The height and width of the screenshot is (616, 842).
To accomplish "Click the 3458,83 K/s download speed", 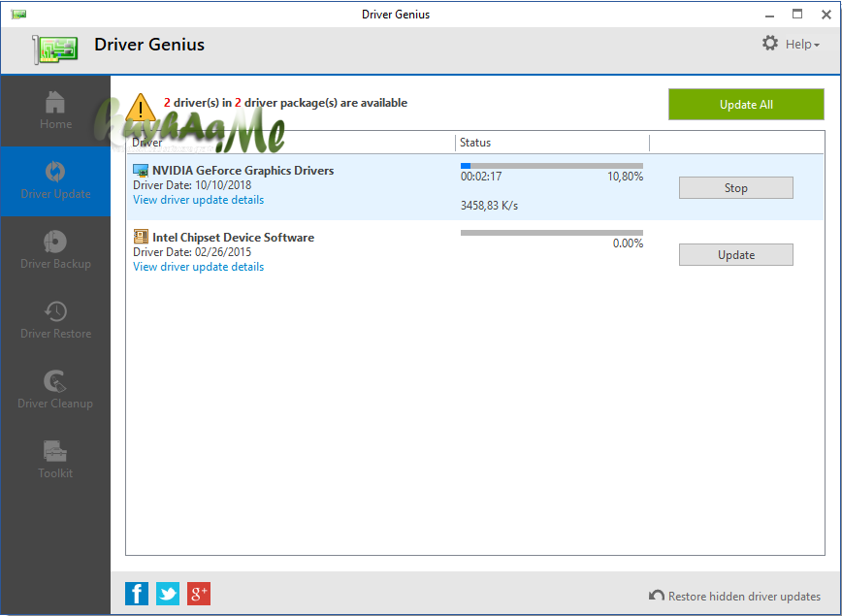I will 489,205.
